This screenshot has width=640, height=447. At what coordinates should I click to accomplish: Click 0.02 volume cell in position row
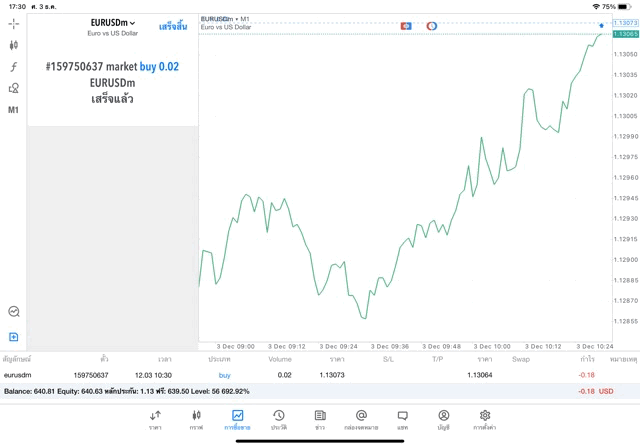[x=284, y=375]
